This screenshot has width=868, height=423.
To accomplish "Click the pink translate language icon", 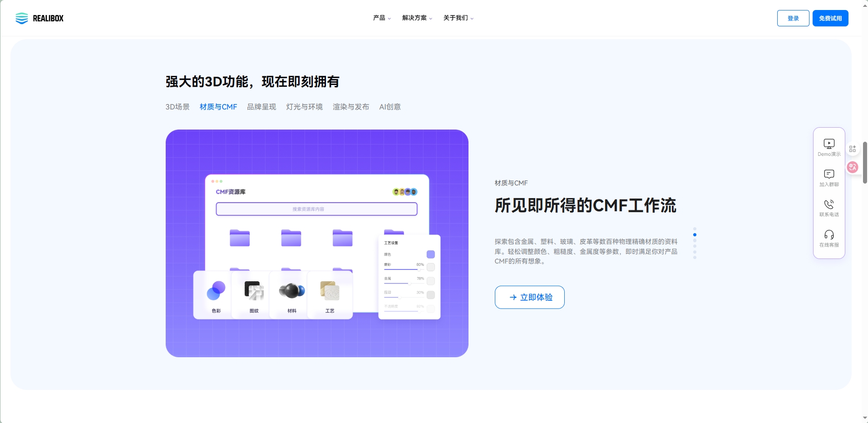I will (x=853, y=167).
